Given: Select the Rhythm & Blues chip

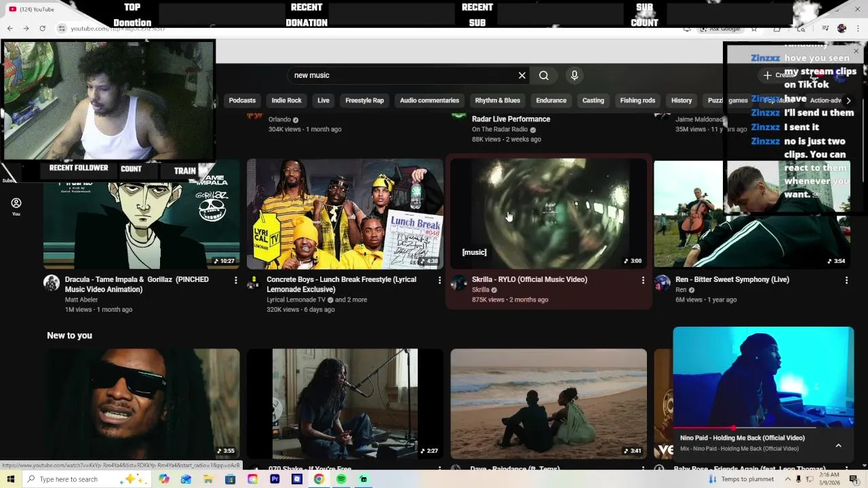Looking at the screenshot, I should click(498, 100).
